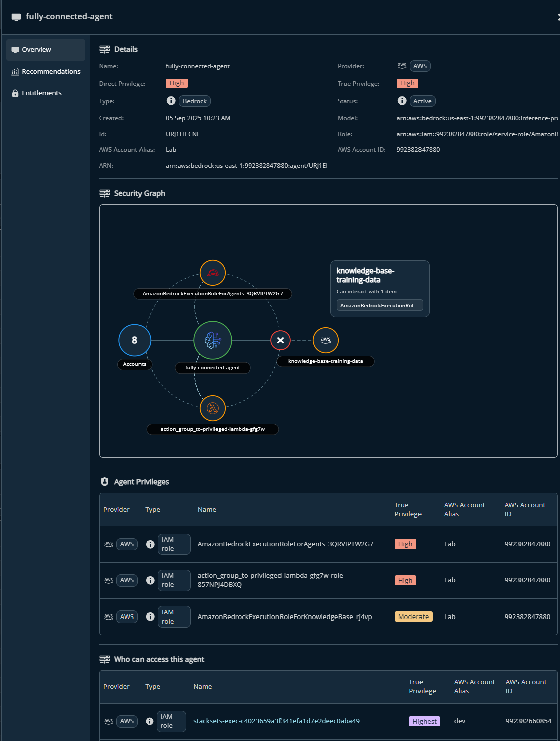
Task: Click the Name column header in Agent Privileges
Action: pyautogui.click(x=207, y=510)
